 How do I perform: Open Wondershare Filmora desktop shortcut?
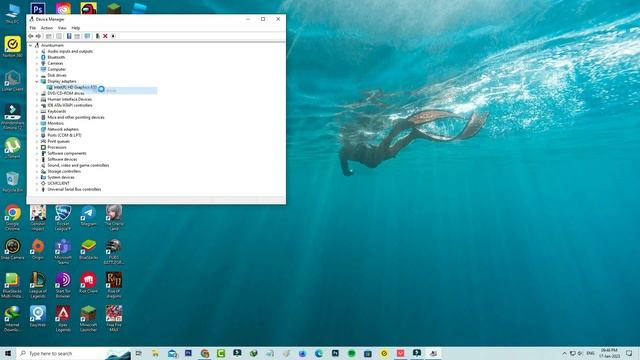13,116
